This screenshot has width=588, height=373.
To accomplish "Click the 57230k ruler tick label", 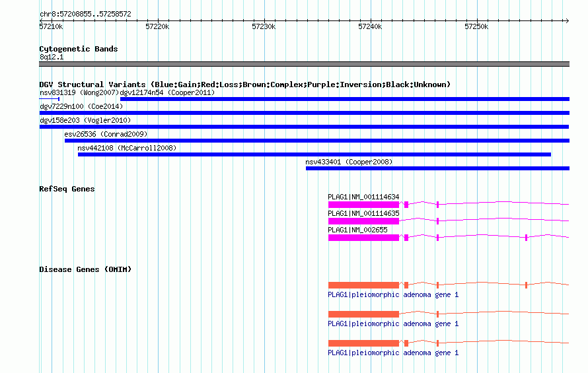I will (x=264, y=26).
